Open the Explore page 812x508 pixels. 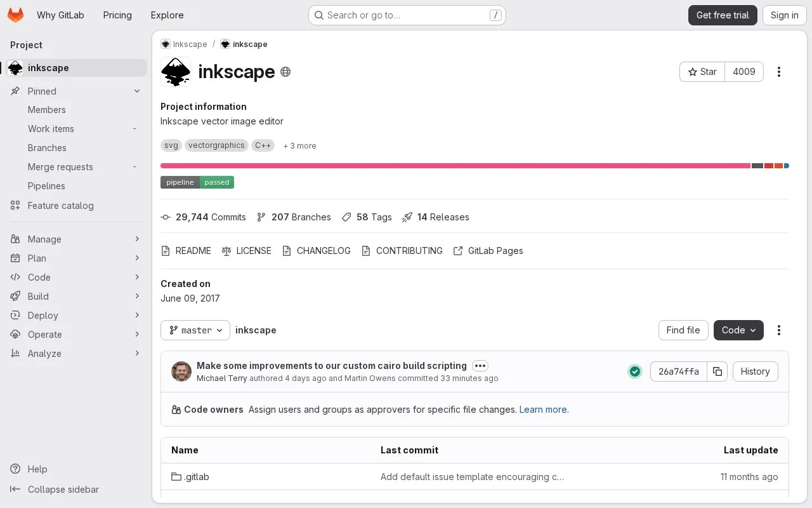[167, 15]
